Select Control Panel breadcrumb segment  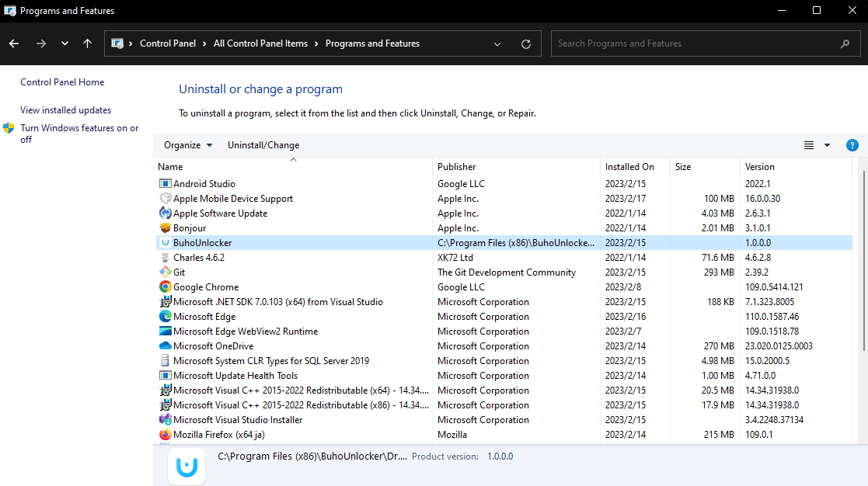168,43
